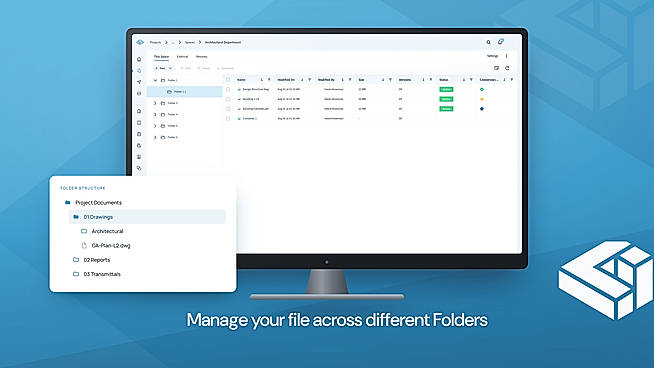654x368 pixels.
Task: Click the globe icon in the sidebar
Action: (139, 93)
